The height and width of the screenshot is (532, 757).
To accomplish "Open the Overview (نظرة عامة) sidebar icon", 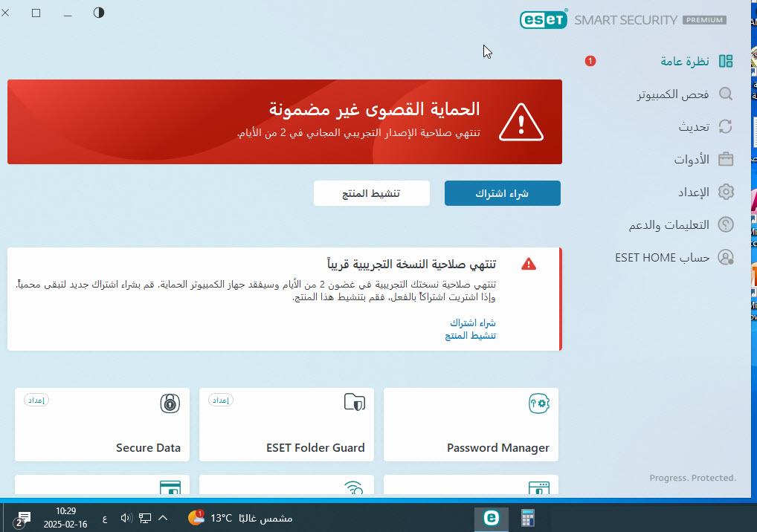I will pyautogui.click(x=726, y=61).
